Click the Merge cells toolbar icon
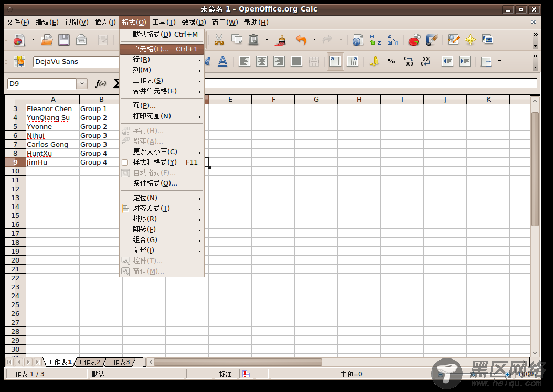Image resolution: width=553 pixels, height=392 pixels. pos(314,61)
